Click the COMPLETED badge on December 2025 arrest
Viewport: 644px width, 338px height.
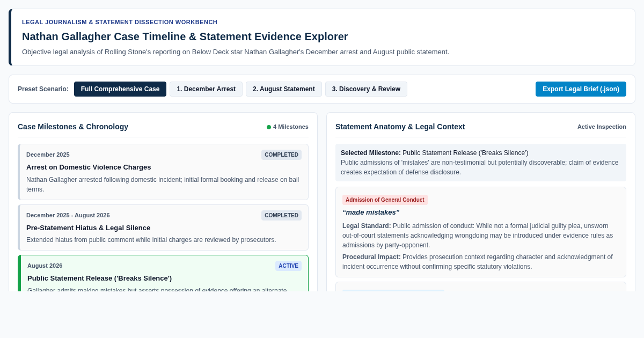pos(281,155)
